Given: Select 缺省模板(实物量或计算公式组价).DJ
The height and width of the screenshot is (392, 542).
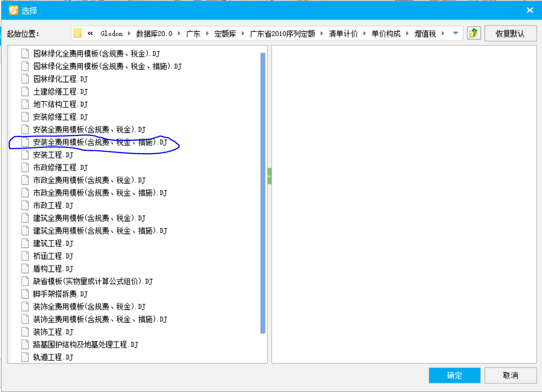Looking at the screenshot, I should (93, 282).
